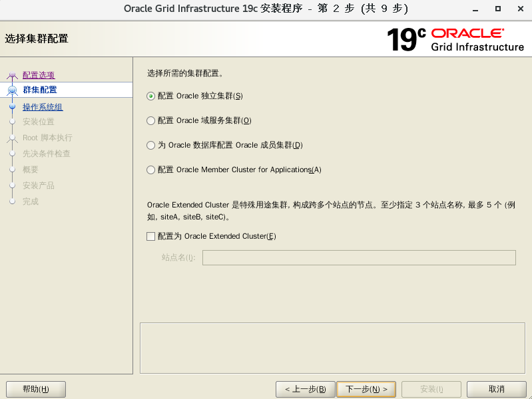This screenshot has height=399, width=532.
Task: Click the 概要 step label
Action: coord(31,170)
